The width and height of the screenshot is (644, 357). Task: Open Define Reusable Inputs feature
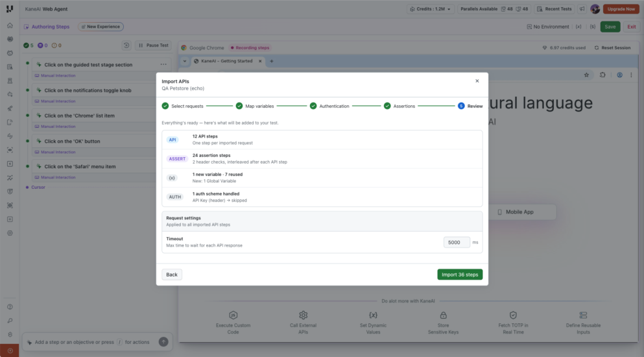click(x=583, y=323)
